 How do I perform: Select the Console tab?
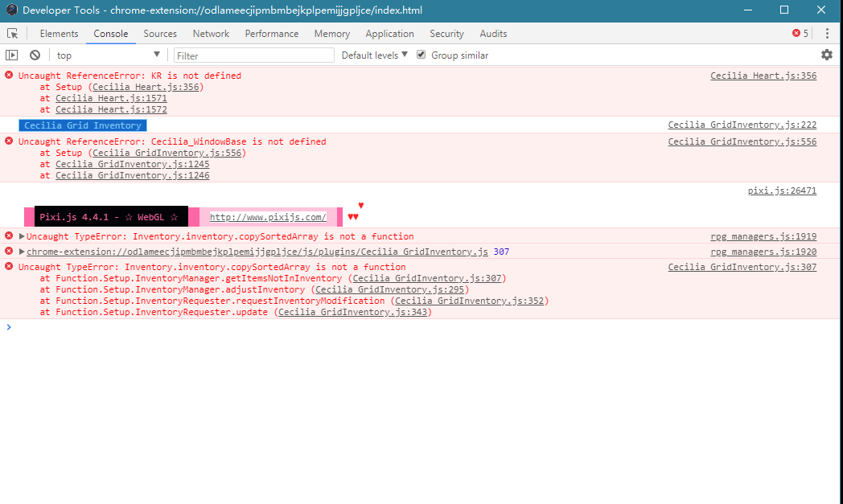111,33
